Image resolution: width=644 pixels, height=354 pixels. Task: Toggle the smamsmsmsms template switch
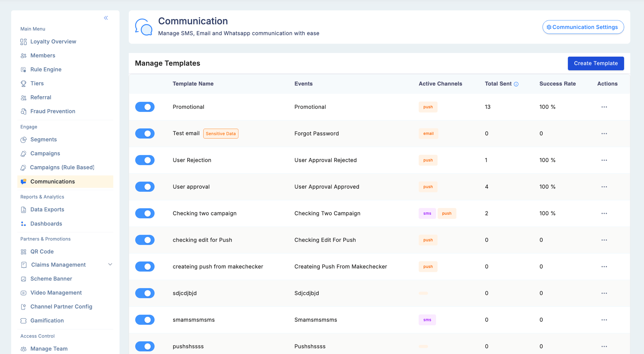[145, 320]
